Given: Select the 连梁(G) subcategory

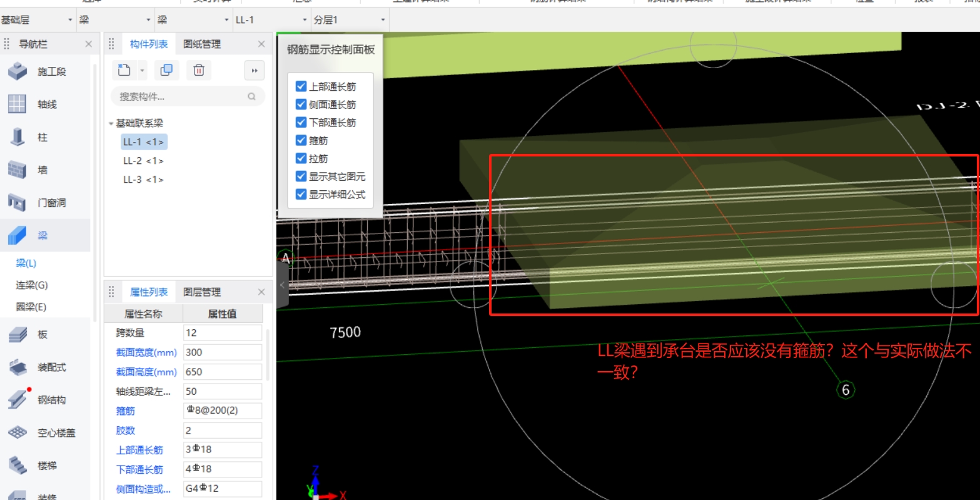Looking at the screenshot, I should [32, 285].
